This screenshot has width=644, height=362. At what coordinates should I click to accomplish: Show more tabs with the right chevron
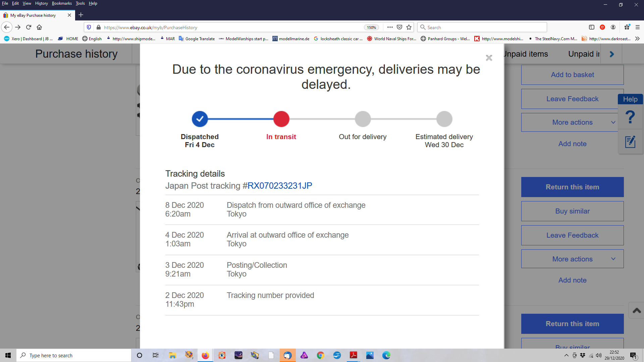coord(612,54)
